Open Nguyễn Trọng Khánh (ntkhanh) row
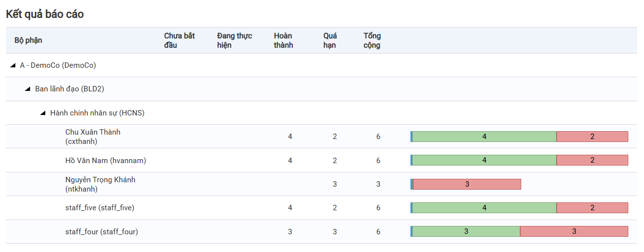 pyautogui.click(x=100, y=184)
